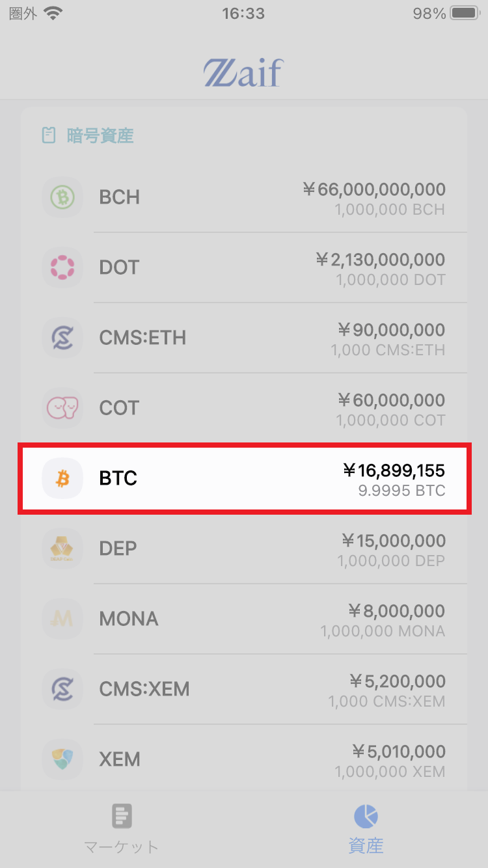Tap the MONA coin icon

[62, 619]
